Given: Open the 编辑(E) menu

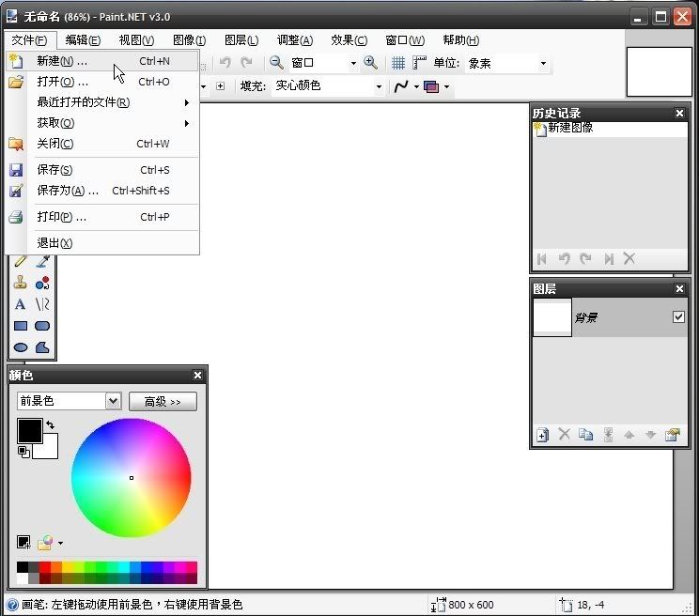Looking at the screenshot, I should 83,40.
